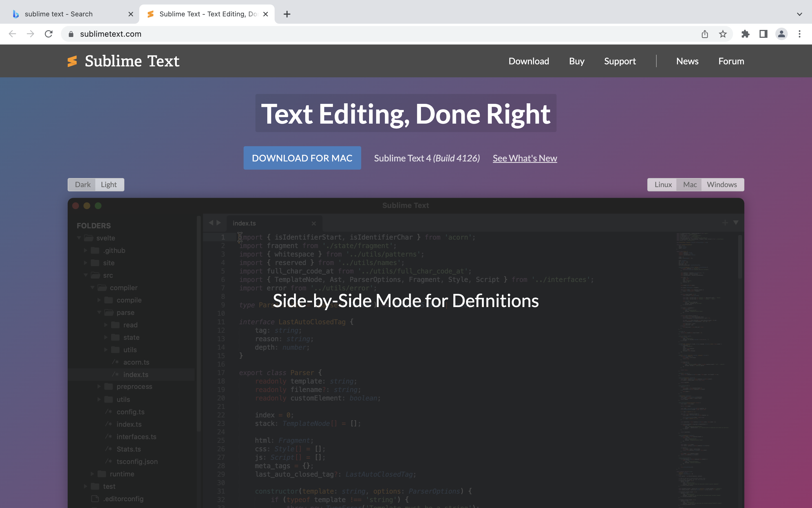The image size is (812, 508).
Task: Click the browser forward arrow
Action: point(30,34)
